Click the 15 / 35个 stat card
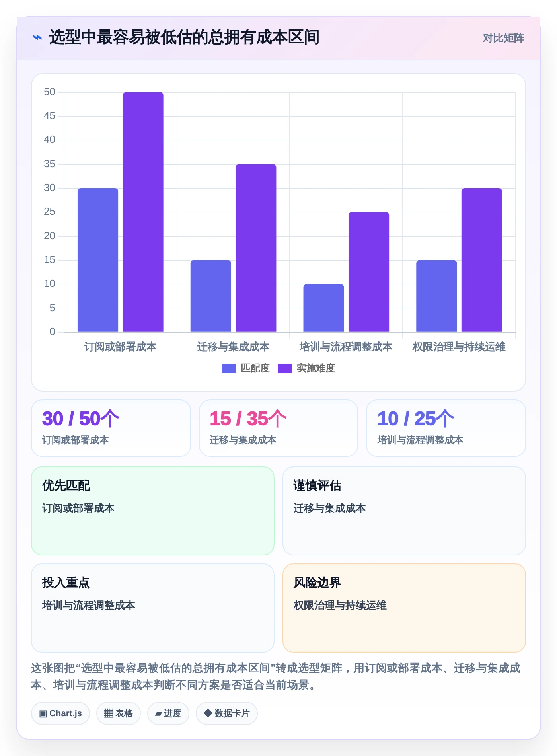 278,428
